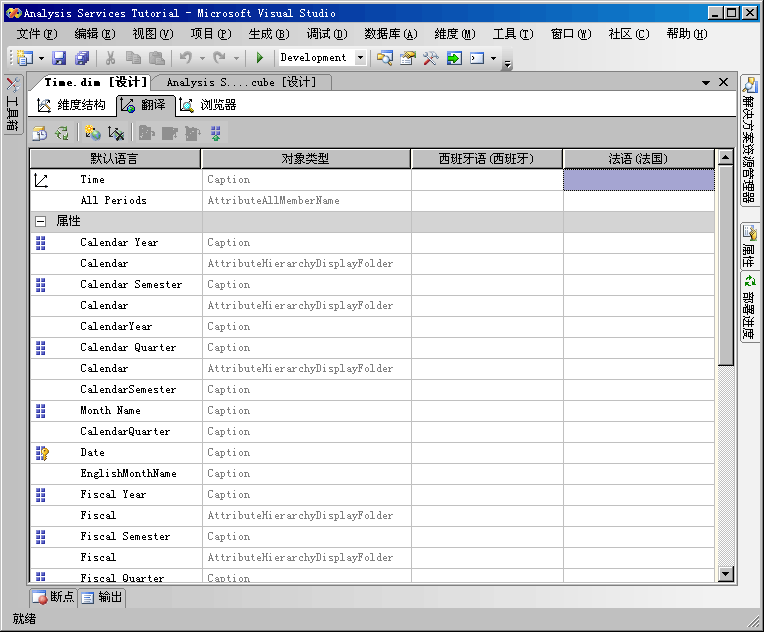Click the 西班牙语 (西班牙) column header

(486, 158)
